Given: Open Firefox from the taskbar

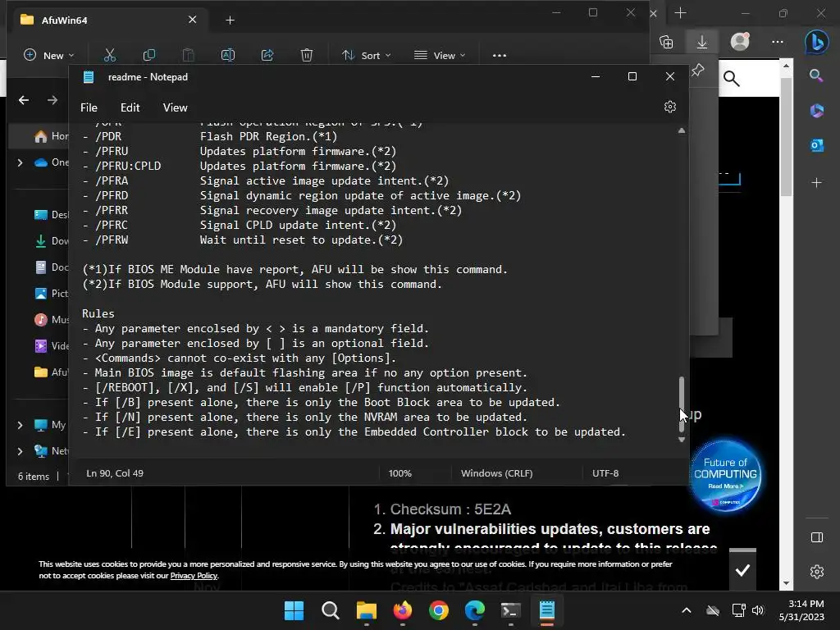Looking at the screenshot, I should click(x=402, y=610).
